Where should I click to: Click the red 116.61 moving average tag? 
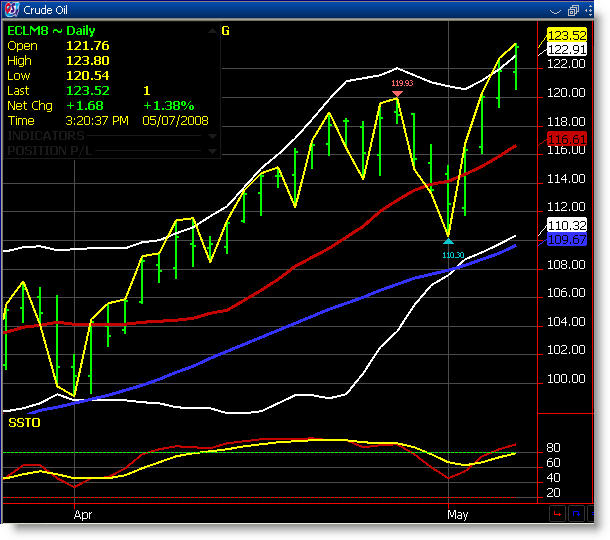(x=567, y=139)
